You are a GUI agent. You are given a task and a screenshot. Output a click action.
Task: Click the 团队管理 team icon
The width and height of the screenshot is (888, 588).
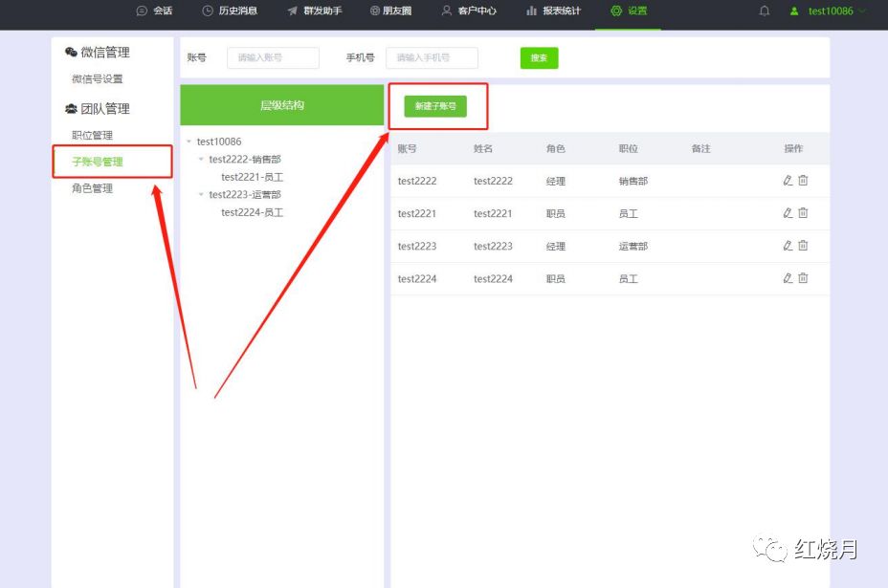tap(71, 109)
